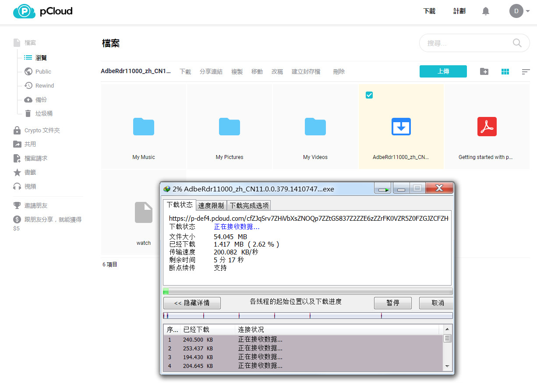
Task: Click the selected file name AdbeRdr11000_zh_CN1...
Action: [136, 71]
